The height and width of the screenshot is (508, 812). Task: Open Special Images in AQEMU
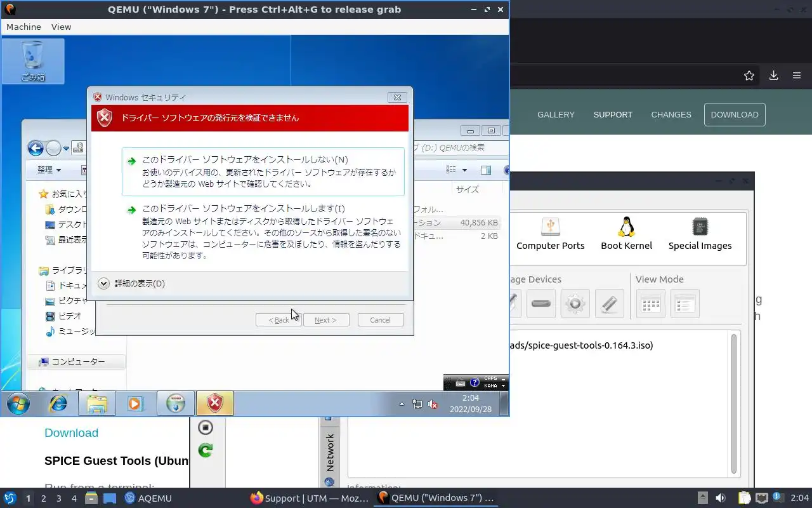pos(700,234)
